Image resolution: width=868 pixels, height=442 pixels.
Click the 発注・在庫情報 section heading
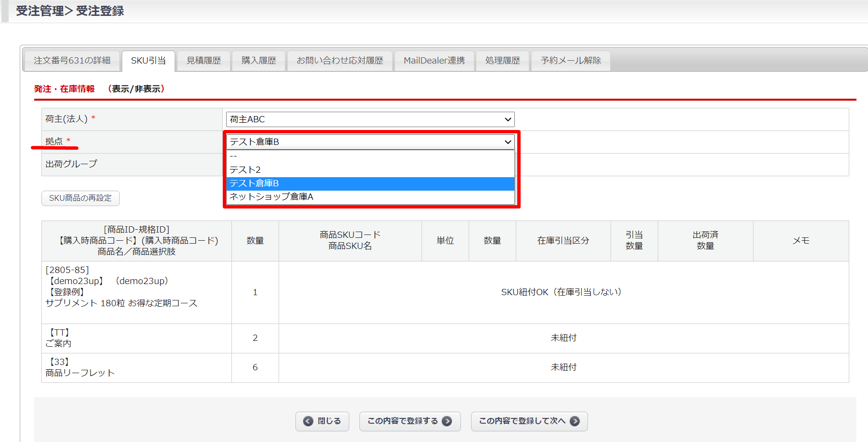coord(64,89)
